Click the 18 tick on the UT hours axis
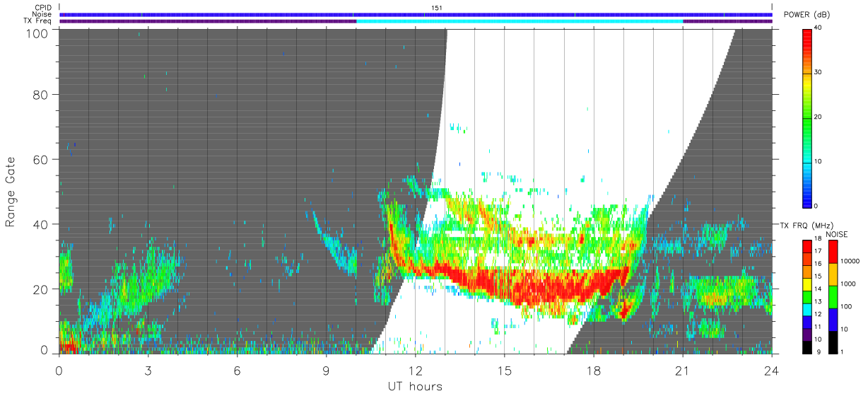Image resolution: width=868 pixels, height=401 pixels. (594, 370)
